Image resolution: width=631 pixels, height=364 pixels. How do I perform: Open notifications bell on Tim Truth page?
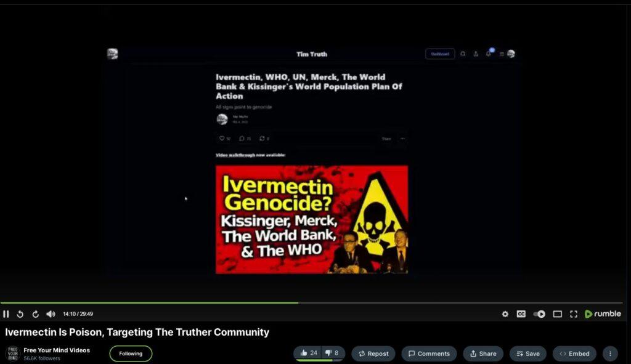(x=489, y=54)
